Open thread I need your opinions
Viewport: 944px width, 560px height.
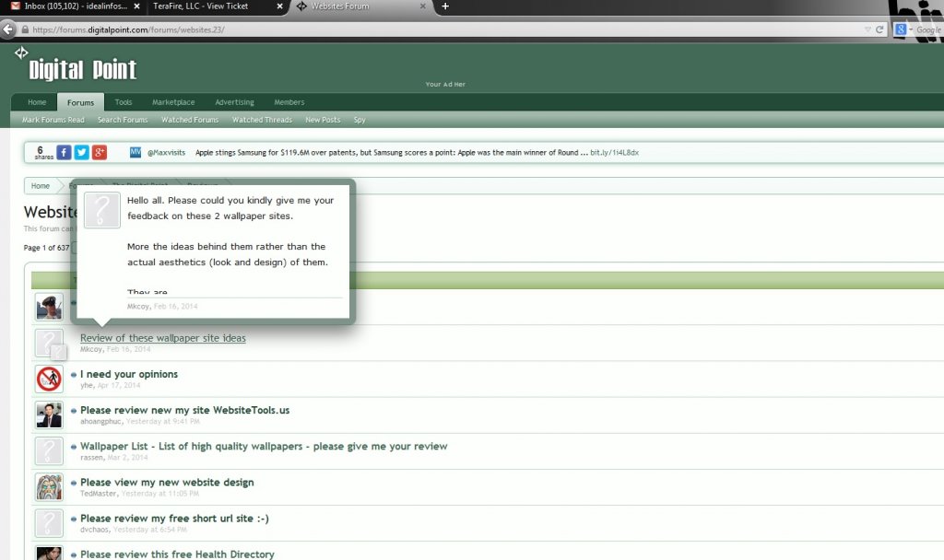(x=129, y=374)
